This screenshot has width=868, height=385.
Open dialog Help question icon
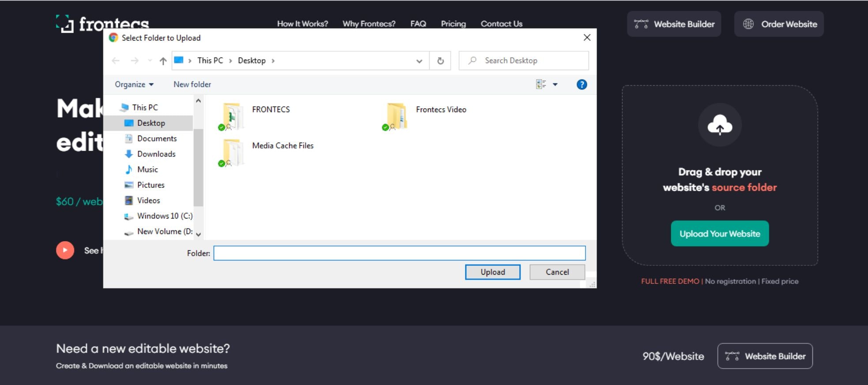(582, 84)
